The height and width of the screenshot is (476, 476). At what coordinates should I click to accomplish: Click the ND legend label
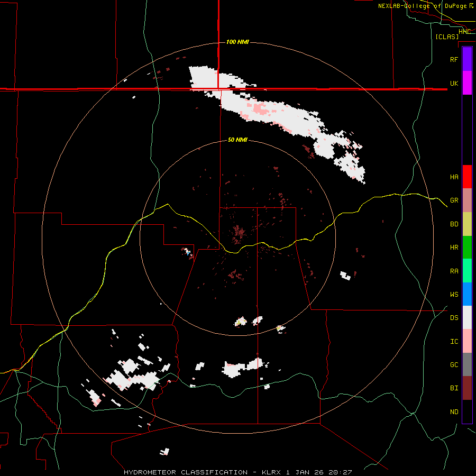coord(454,412)
